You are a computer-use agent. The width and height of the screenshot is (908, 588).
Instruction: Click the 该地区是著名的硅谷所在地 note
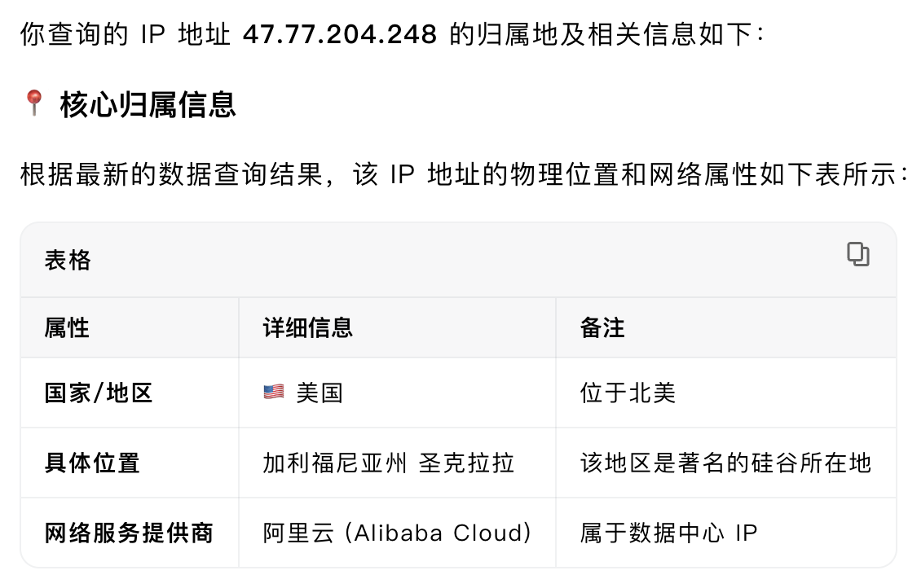725,463
